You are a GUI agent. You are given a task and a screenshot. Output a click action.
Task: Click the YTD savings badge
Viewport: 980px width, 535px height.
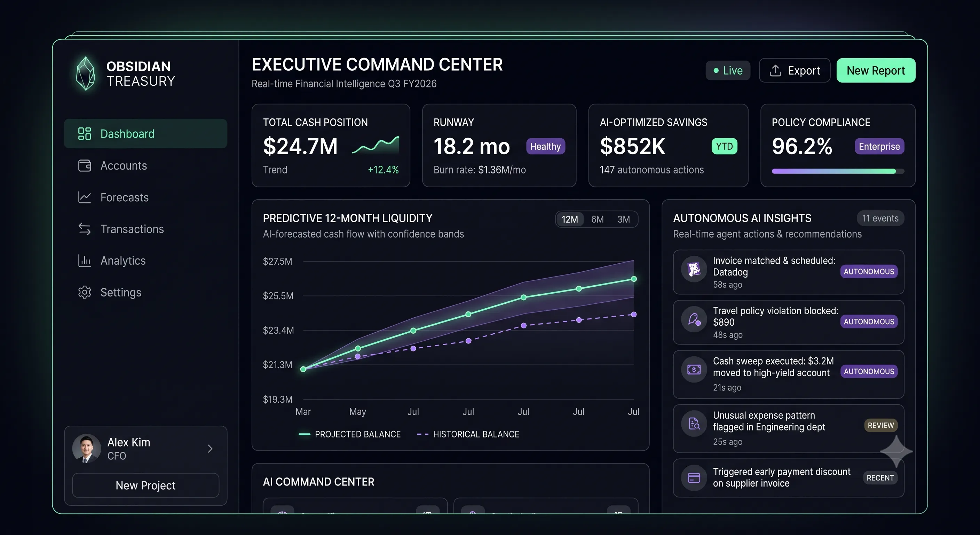click(x=724, y=146)
